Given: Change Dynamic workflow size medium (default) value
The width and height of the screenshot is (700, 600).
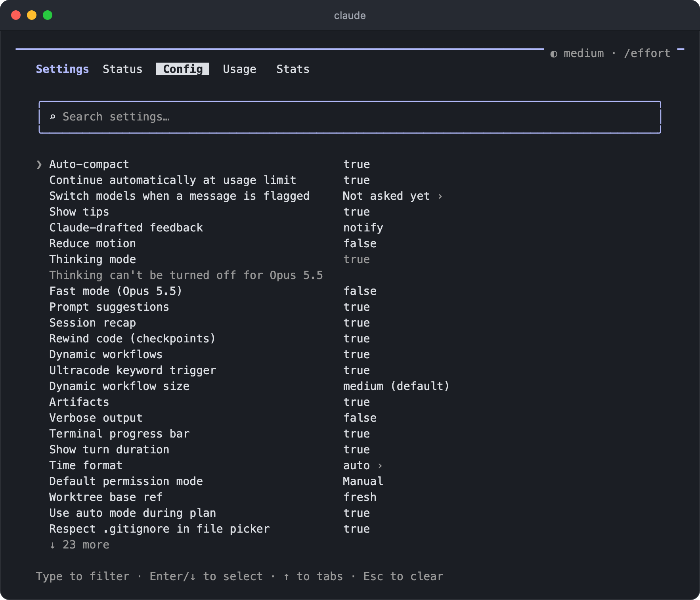Looking at the screenshot, I should [396, 386].
